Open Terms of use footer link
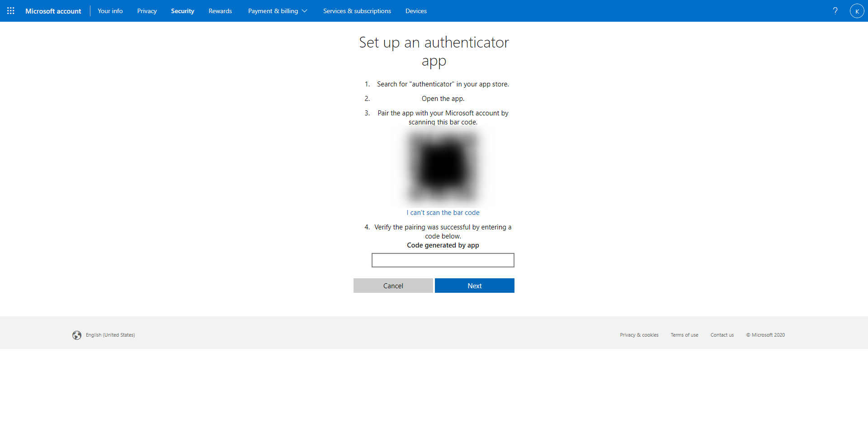 [x=684, y=335]
